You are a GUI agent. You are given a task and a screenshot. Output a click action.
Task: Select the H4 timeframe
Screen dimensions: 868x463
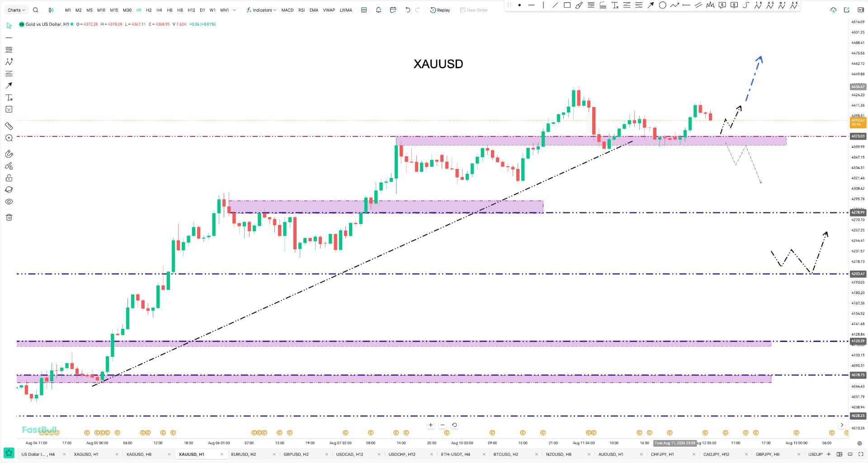(x=159, y=10)
